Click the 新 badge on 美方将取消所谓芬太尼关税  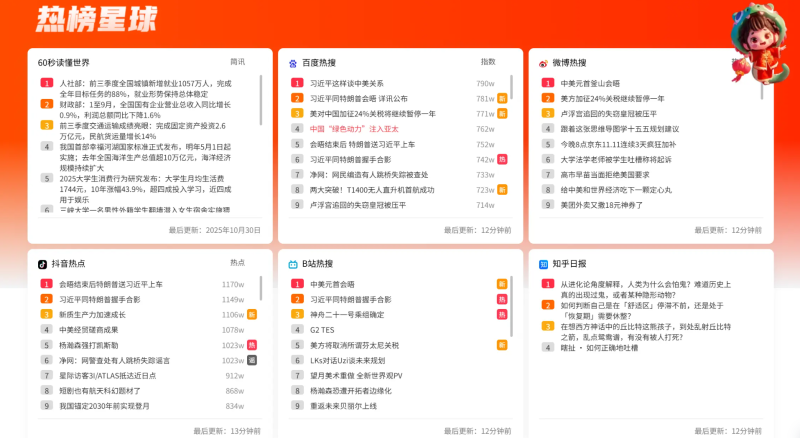pyautogui.click(x=502, y=345)
